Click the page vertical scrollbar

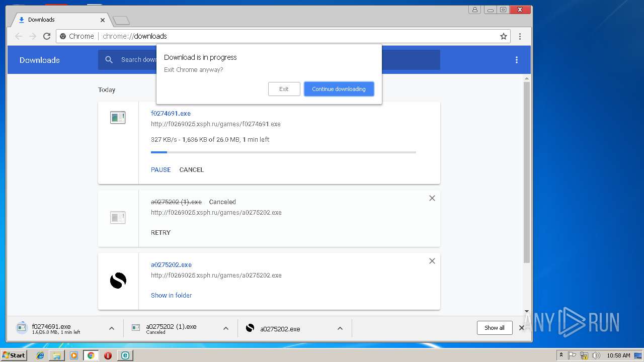527,172
